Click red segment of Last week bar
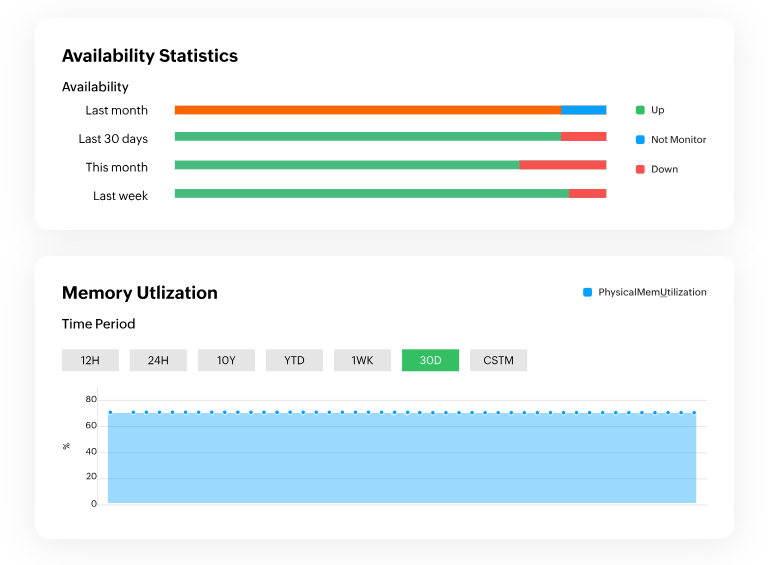 (x=587, y=193)
